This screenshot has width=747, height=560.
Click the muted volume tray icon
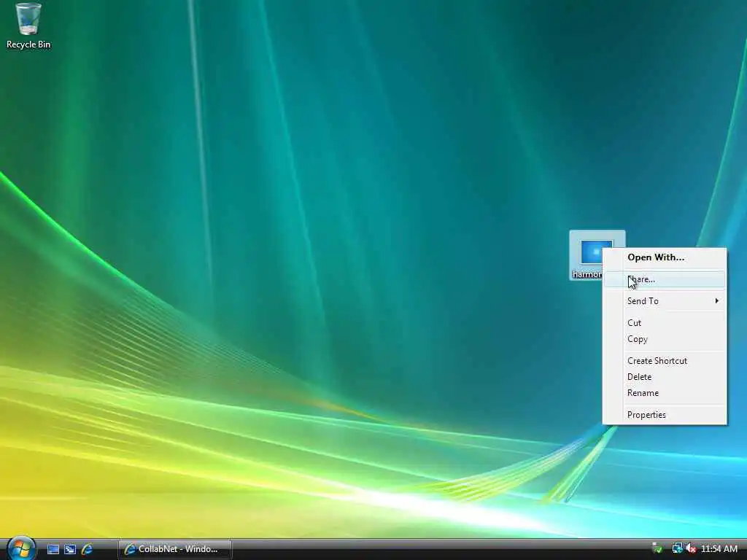click(x=690, y=548)
